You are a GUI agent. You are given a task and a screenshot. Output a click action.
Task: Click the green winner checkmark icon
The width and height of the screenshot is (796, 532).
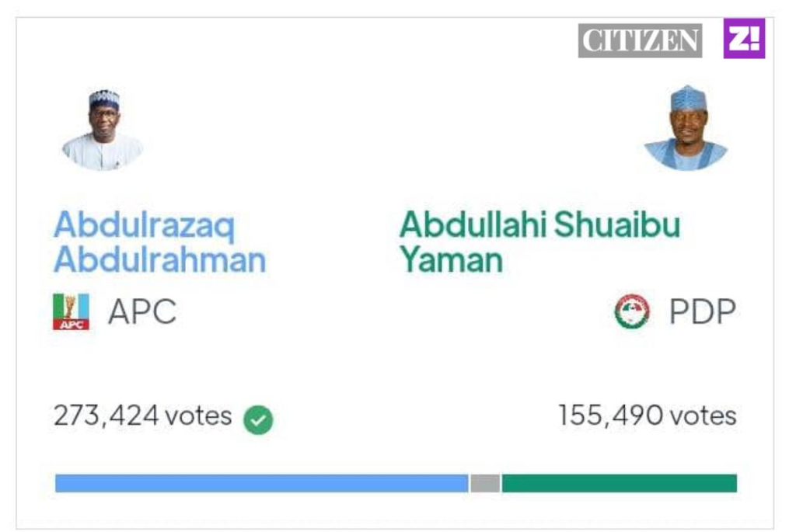coord(258,419)
